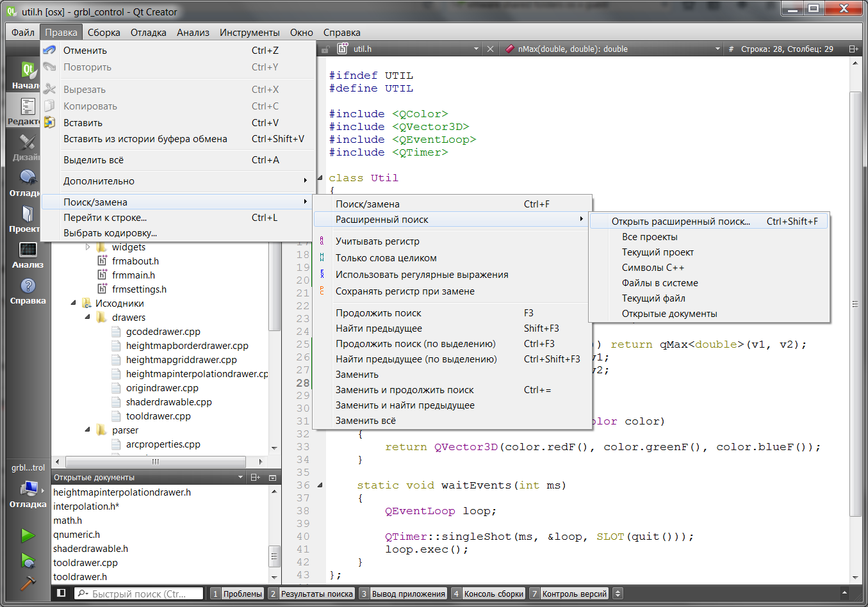
Task: Open the nMax(double, double) symbol dropdown
Action: pos(717,49)
